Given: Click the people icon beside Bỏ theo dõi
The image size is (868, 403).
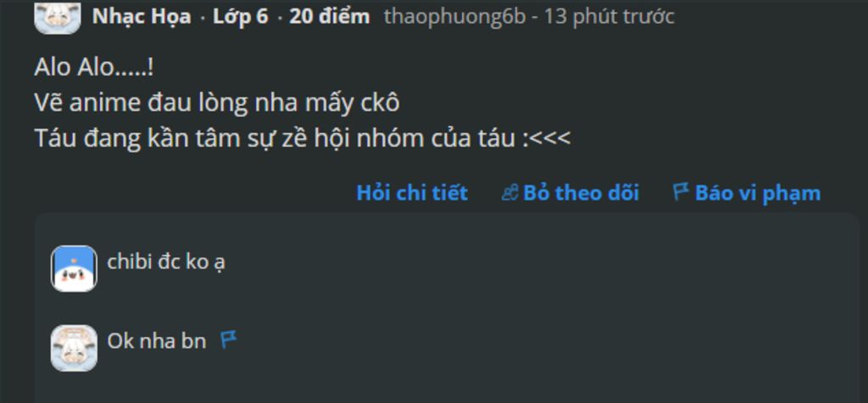Looking at the screenshot, I should coord(509,193).
